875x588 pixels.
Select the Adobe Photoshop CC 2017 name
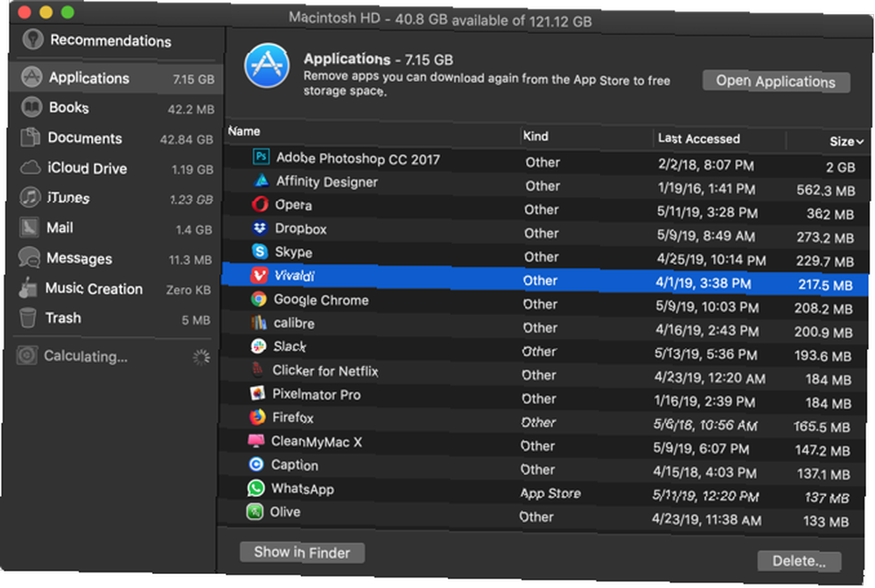(x=358, y=159)
